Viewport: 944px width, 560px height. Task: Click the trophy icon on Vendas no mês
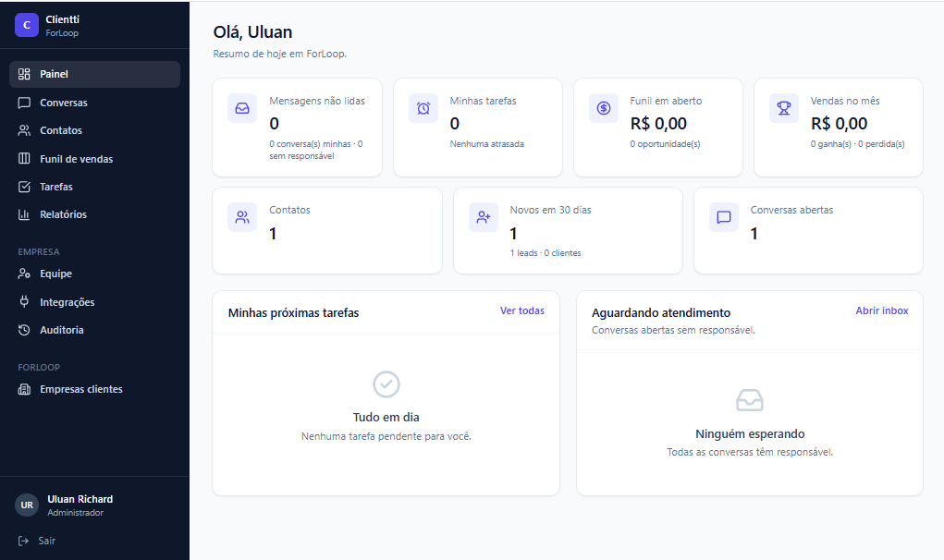click(x=784, y=108)
